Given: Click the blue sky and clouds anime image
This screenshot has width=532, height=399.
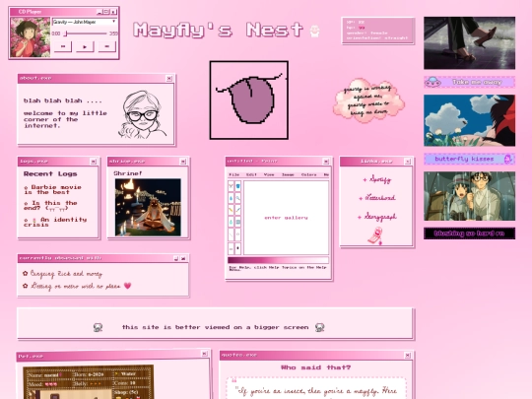Looking at the screenshot, I should point(469,120).
